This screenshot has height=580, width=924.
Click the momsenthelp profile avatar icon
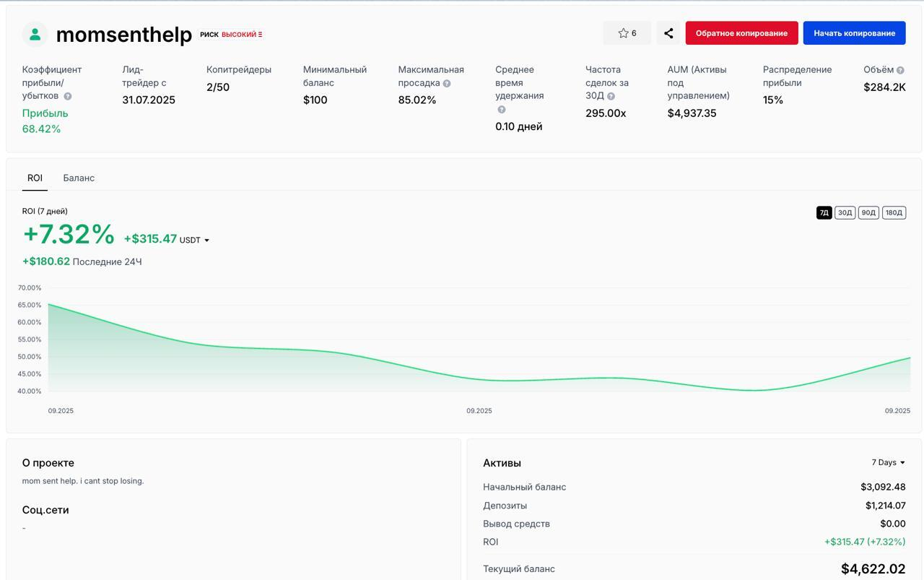tap(35, 34)
